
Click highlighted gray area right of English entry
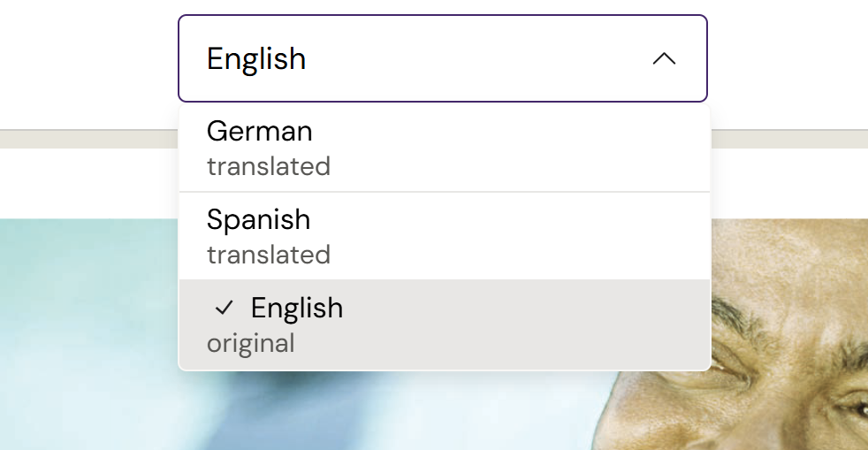pos(530,324)
